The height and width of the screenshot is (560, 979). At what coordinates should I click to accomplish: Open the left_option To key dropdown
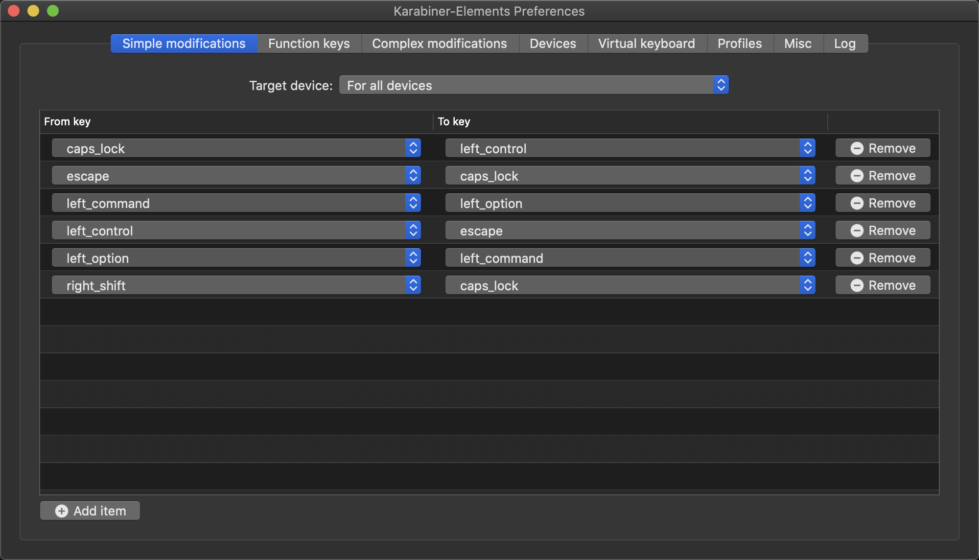tap(629, 203)
